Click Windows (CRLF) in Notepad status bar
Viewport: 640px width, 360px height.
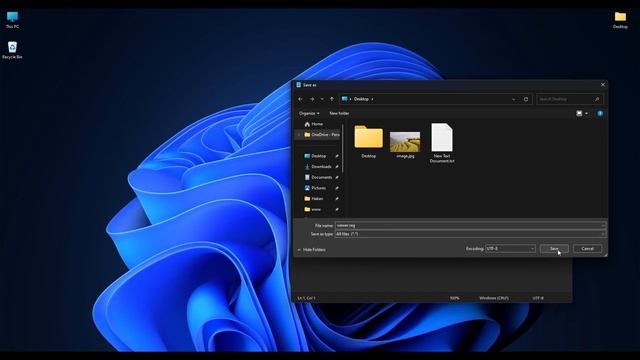click(494, 298)
